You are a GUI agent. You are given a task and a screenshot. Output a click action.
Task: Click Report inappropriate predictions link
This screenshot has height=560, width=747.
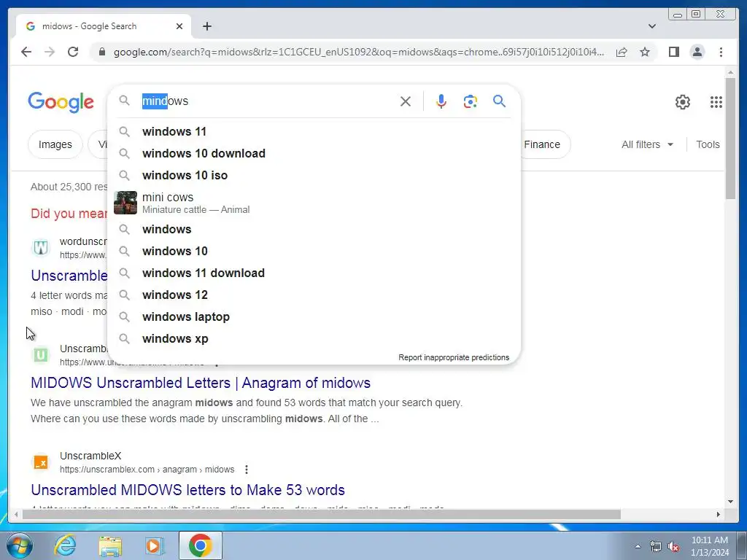454,357
